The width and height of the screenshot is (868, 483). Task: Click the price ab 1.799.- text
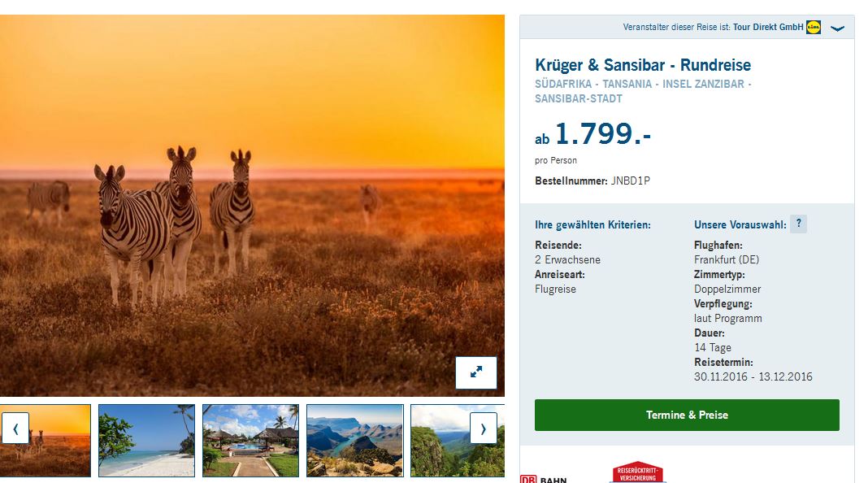592,135
